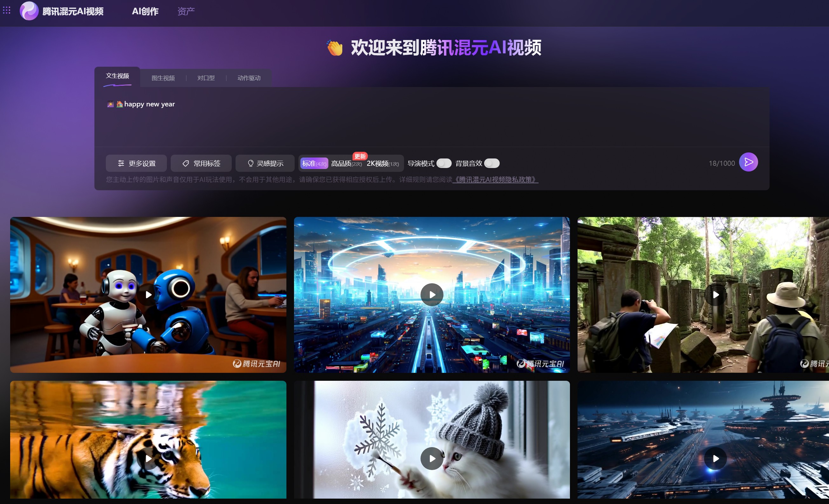
Task: Open the 资产 top menu
Action: click(x=186, y=11)
